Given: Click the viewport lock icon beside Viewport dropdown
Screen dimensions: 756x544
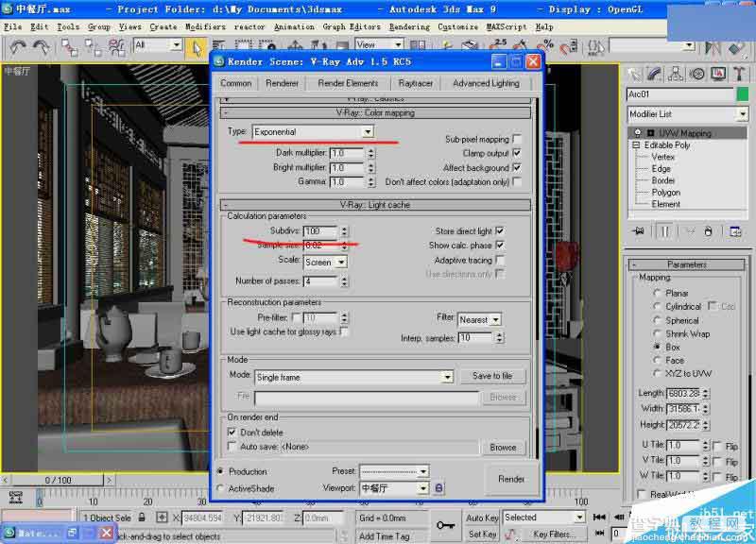Looking at the screenshot, I should point(438,488).
